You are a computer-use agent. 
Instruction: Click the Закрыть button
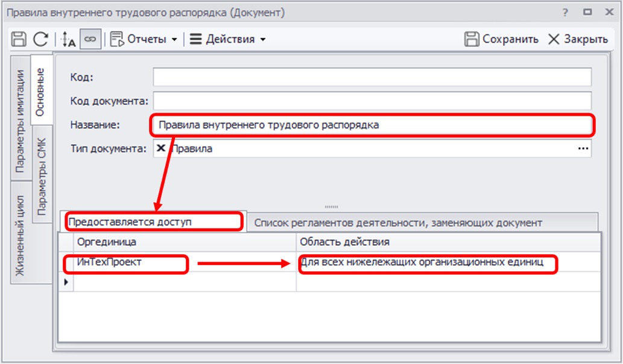point(577,40)
